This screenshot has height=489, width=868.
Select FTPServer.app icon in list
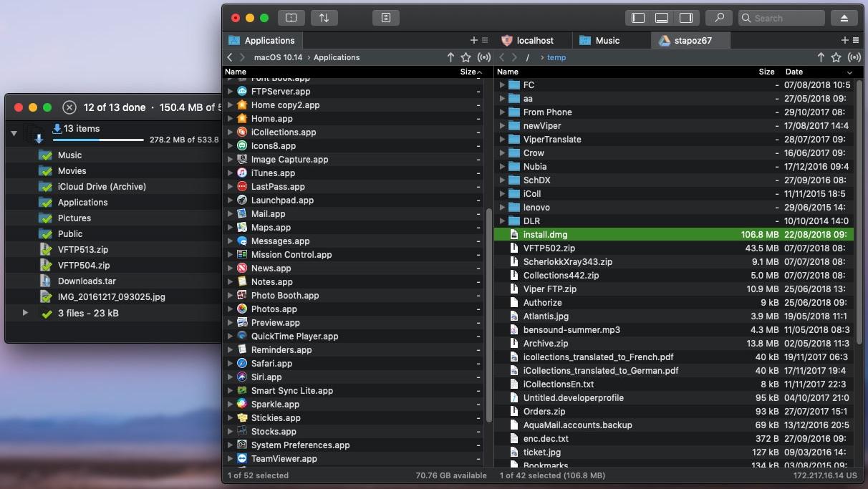pyautogui.click(x=242, y=92)
